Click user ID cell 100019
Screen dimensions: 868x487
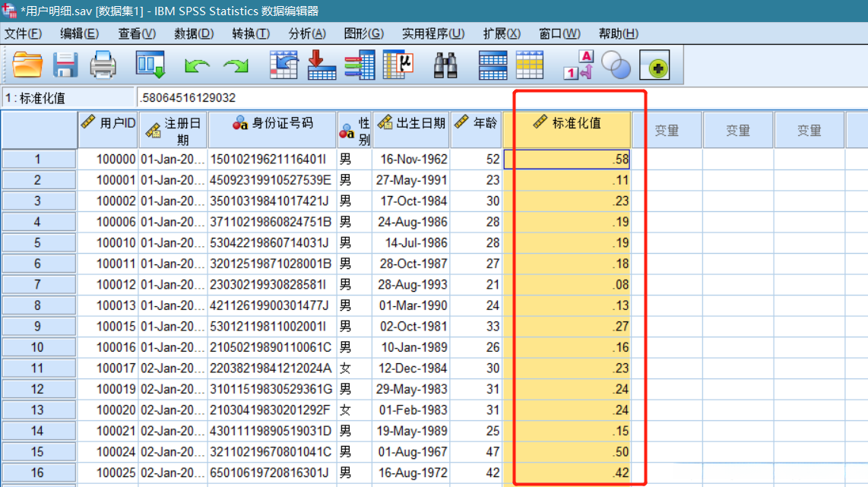tap(108, 389)
